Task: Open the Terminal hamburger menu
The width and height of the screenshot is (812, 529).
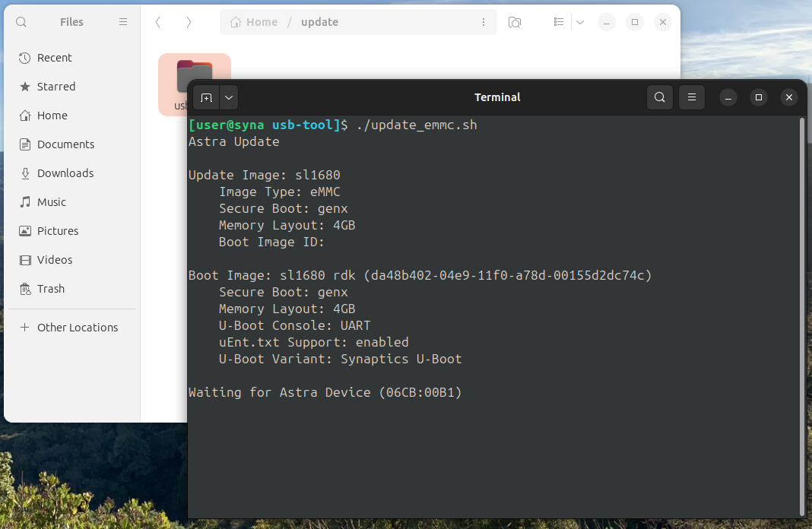Action: click(x=691, y=97)
